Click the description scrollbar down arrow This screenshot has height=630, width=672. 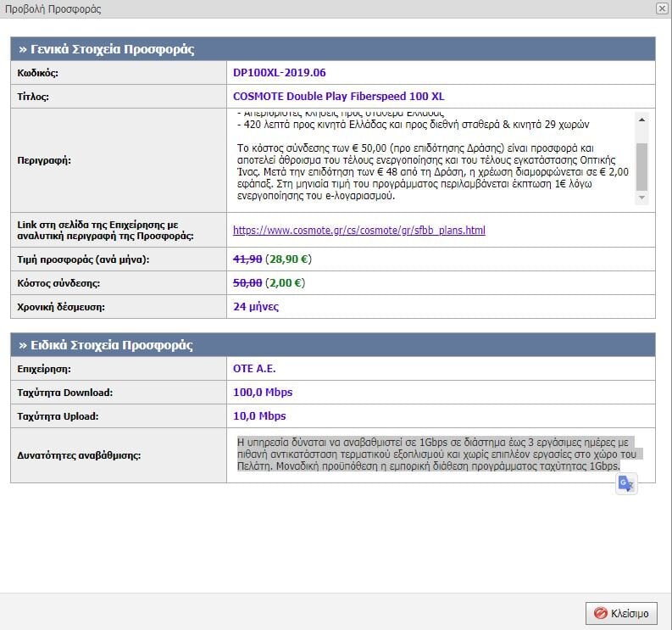641,198
